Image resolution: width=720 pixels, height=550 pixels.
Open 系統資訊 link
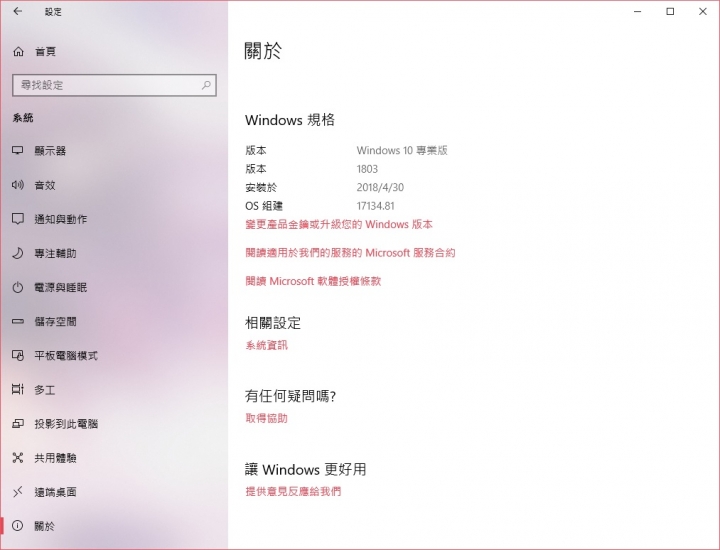pyautogui.click(x=266, y=345)
